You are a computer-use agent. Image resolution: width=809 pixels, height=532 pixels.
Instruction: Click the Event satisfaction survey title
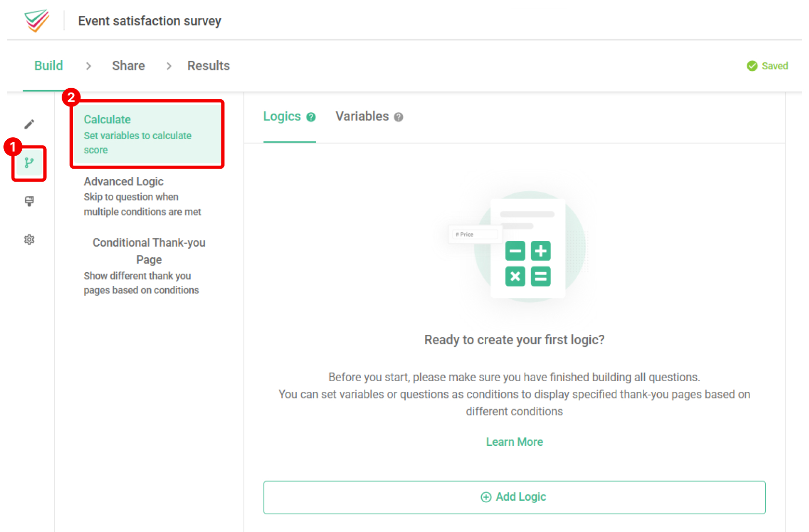(x=149, y=21)
